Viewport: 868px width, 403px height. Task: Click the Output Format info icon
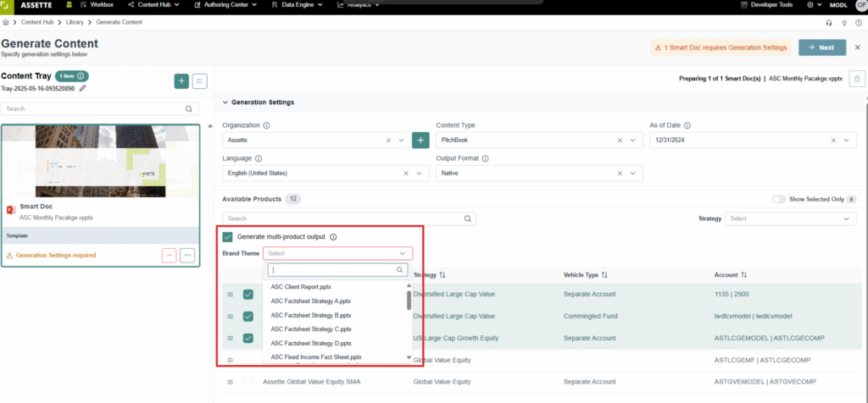click(486, 158)
